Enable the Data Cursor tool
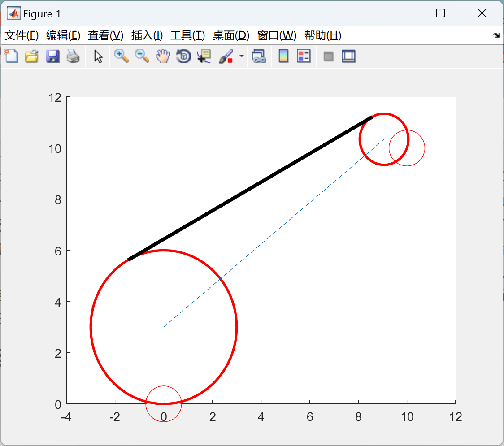Viewport: 504px width, 446px height. [204, 56]
